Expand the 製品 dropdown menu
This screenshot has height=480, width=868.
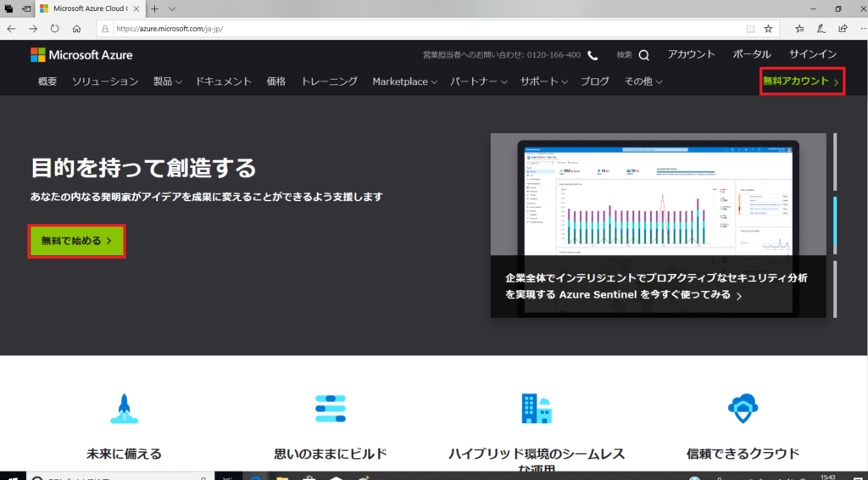(x=168, y=81)
